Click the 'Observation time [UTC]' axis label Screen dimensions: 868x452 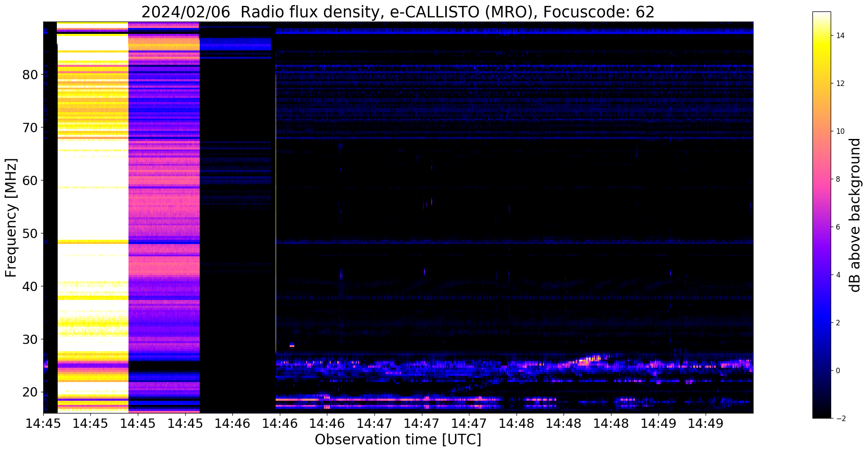pos(398,440)
